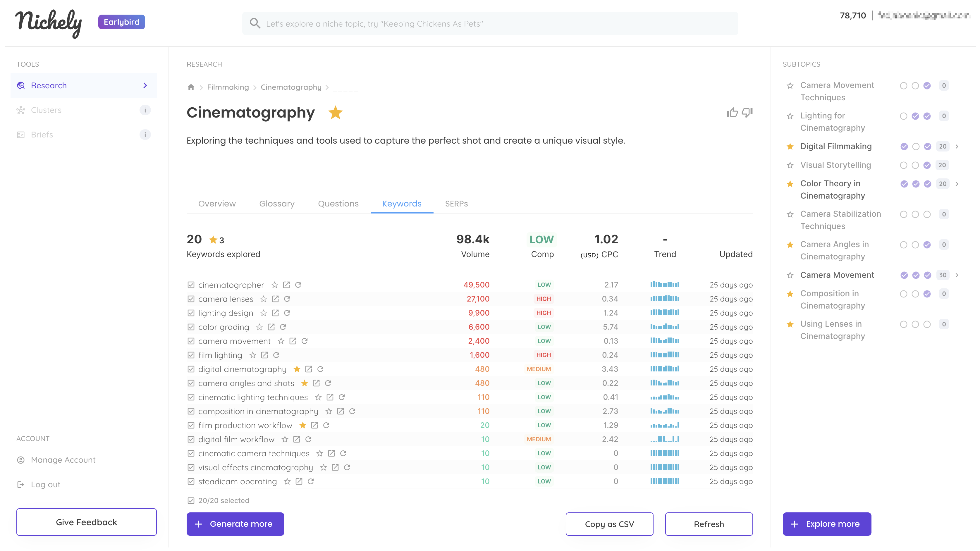Open the SERPs tab

pyautogui.click(x=456, y=204)
